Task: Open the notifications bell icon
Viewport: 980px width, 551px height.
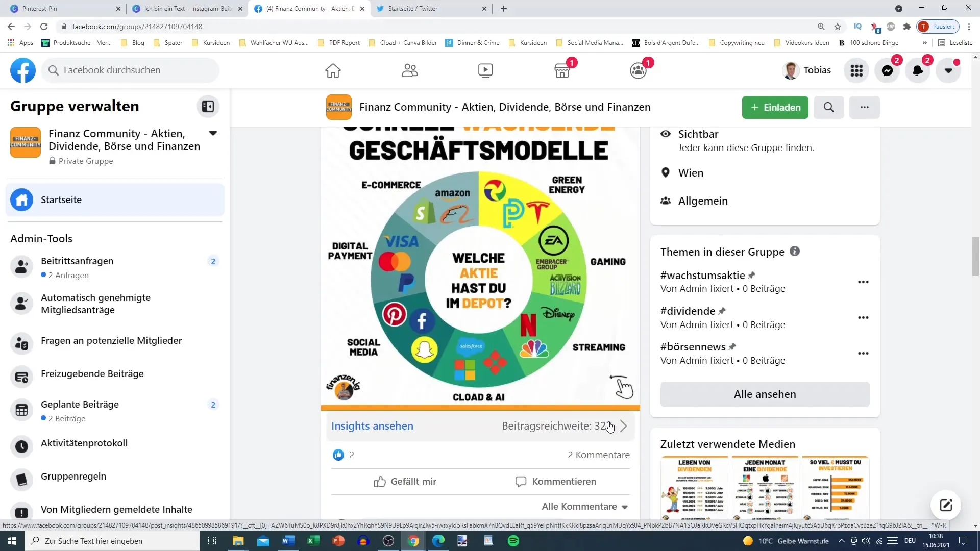Action: [918, 70]
